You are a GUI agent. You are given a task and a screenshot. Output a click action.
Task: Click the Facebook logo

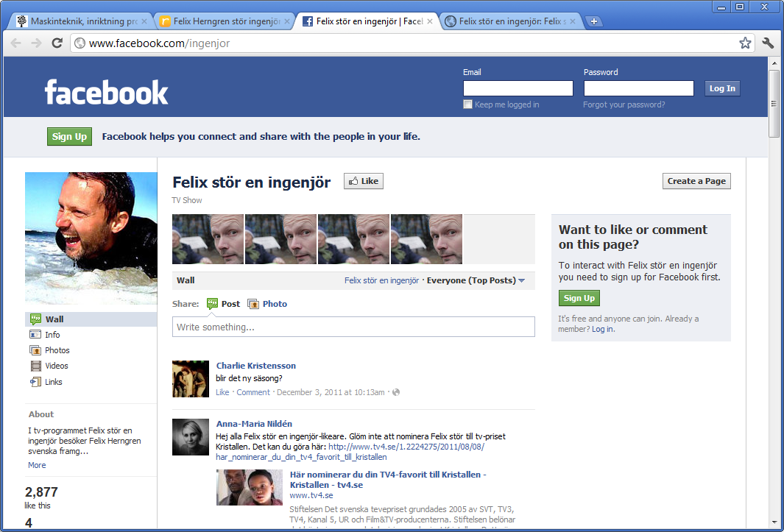click(x=107, y=92)
